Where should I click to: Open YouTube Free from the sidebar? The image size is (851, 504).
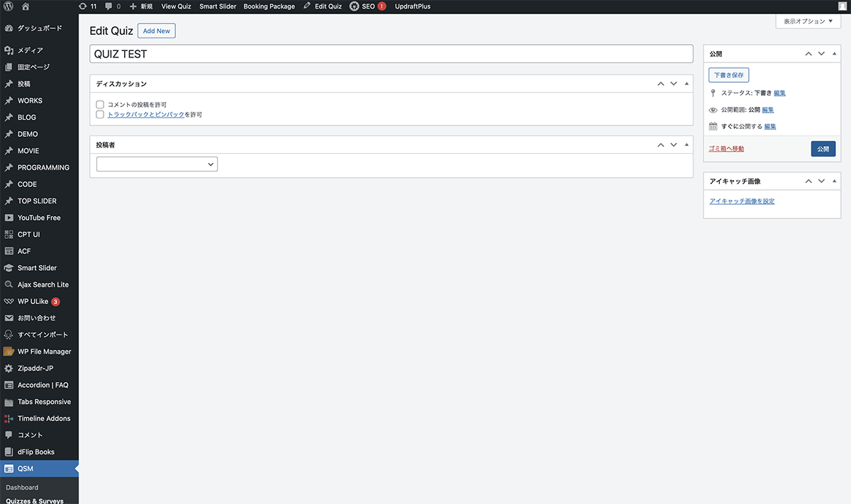pos(39,218)
